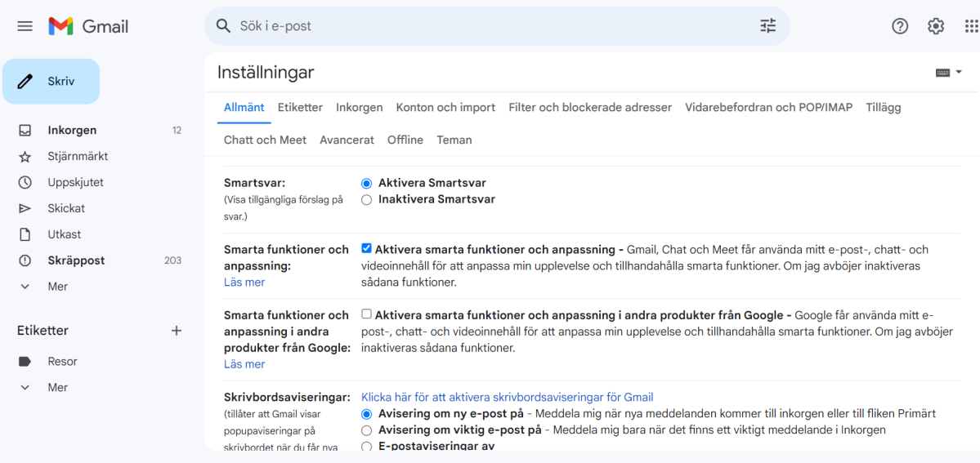Click the Skräppost count 203

click(x=173, y=260)
